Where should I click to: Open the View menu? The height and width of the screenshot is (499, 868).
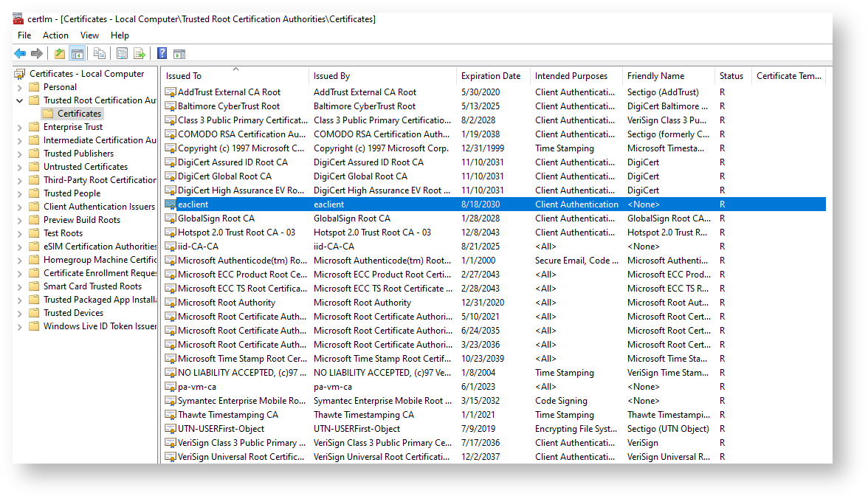click(x=89, y=35)
